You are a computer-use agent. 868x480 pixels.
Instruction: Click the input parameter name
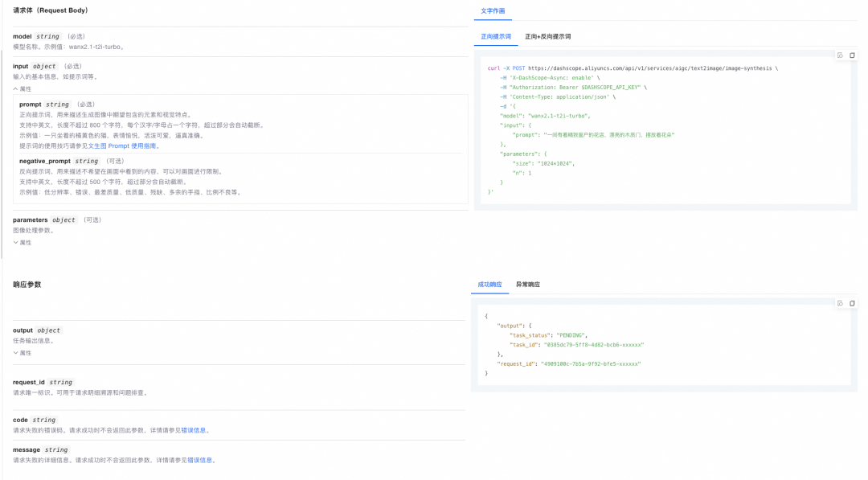coord(20,67)
